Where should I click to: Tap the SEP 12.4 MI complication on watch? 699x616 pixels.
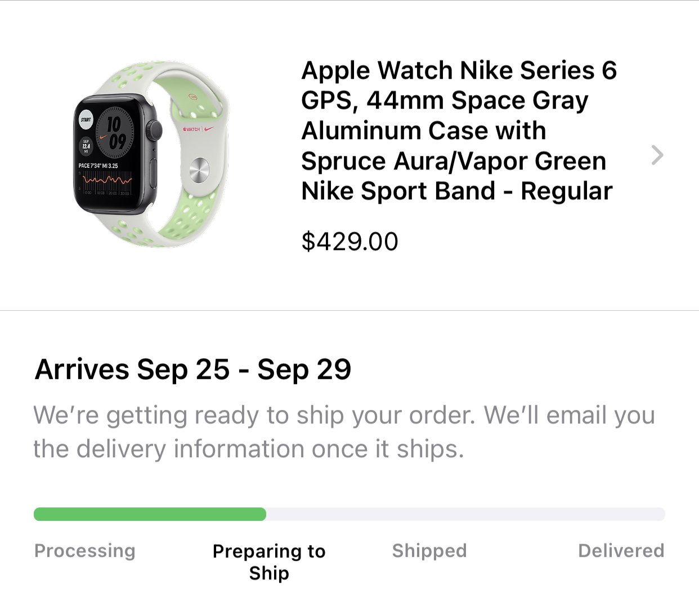[x=86, y=146]
